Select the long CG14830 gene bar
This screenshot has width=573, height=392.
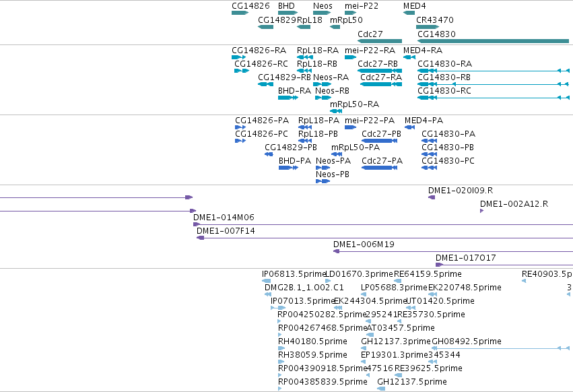click(x=494, y=41)
